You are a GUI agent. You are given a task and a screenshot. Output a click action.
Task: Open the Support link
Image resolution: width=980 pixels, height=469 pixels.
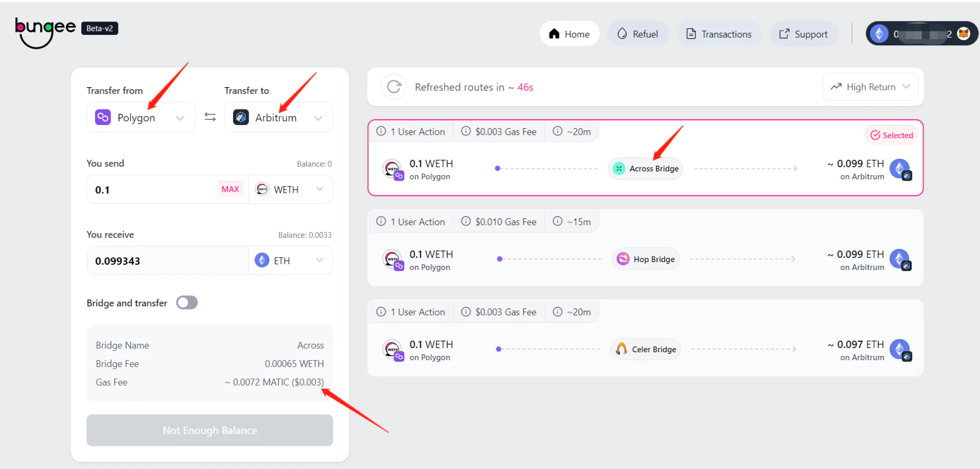pyautogui.click(x=804, y=34)
